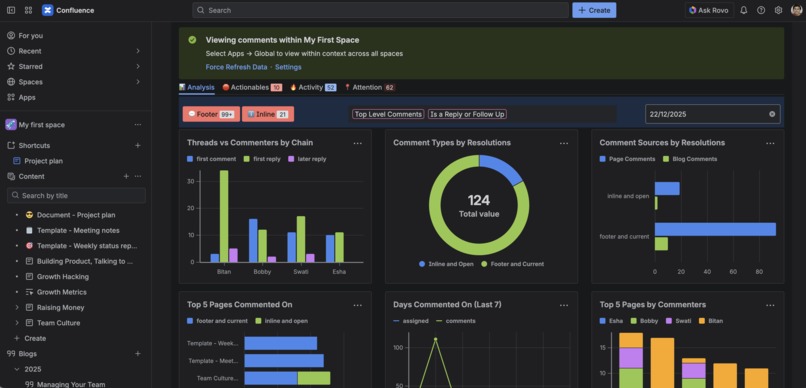
Task: Expand the Recent chevron
Action: click(x=138, y=51)
